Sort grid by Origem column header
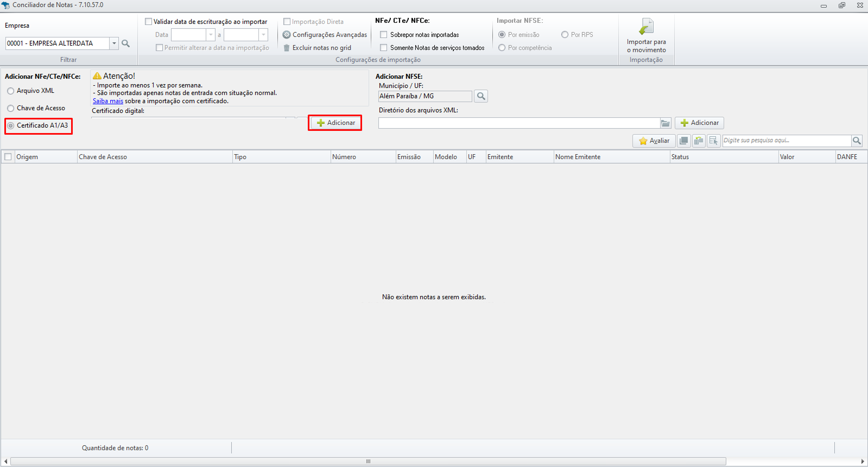 pos(46,157)
